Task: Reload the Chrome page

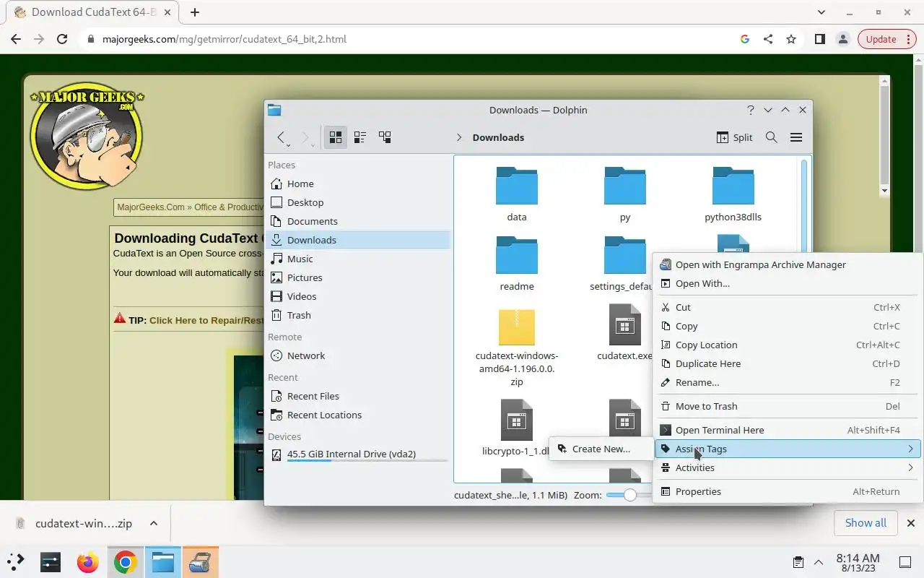Action: pos(62,39)
